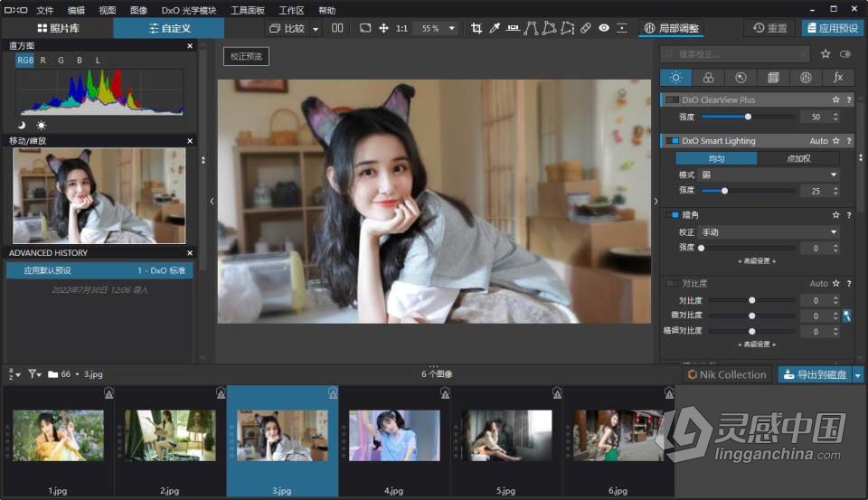Click the 校正预览 correction preview button

[246, 56]
